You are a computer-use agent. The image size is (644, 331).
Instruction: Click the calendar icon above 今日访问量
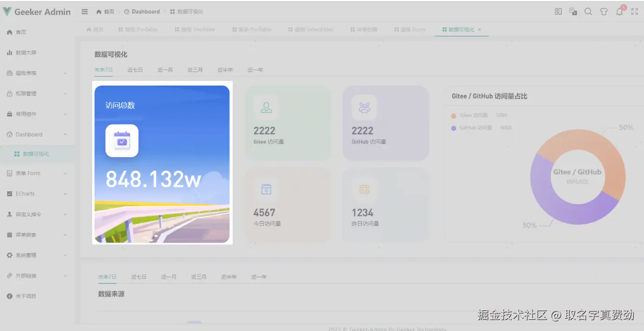(x=266, y=189)
